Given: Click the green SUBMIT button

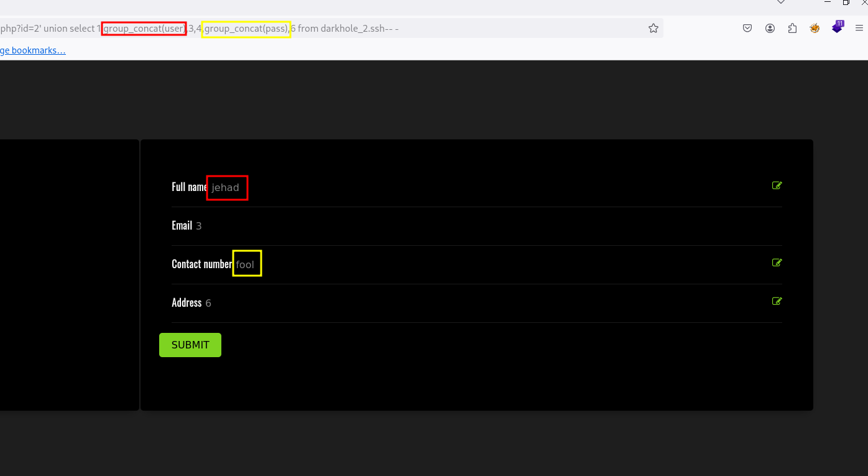Looking at the screenshot, I should pos(190,345).
